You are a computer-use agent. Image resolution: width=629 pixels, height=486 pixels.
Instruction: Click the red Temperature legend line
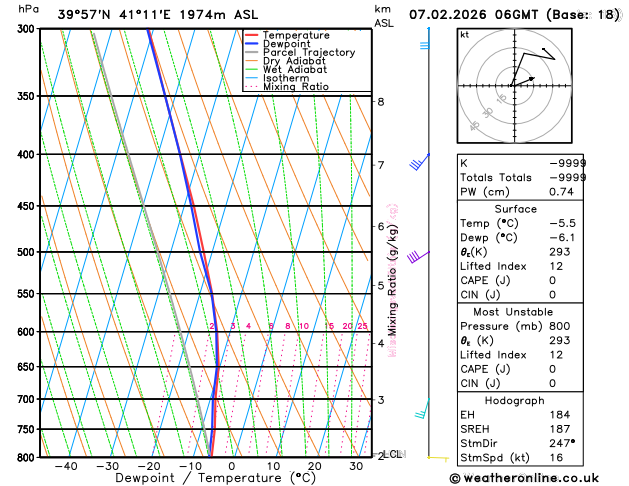(x=252, y=35)
